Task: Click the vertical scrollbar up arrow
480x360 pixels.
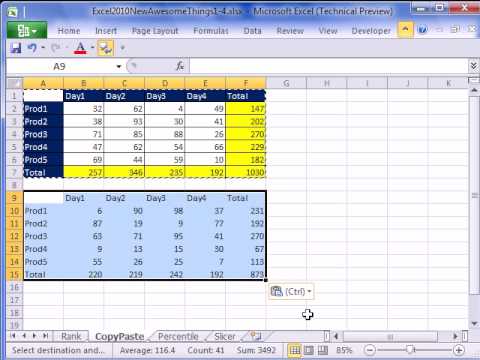Action: click(474, 90)
